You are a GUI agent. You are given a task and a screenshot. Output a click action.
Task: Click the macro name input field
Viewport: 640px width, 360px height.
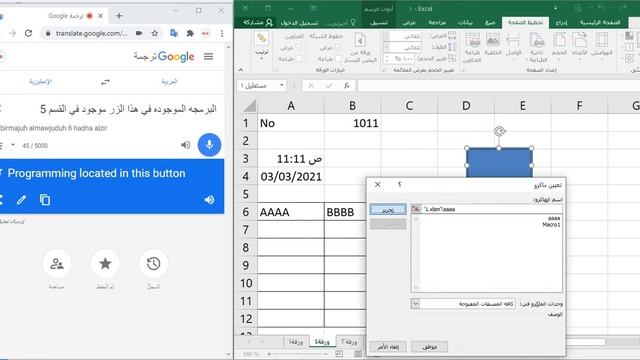[491, 209]
